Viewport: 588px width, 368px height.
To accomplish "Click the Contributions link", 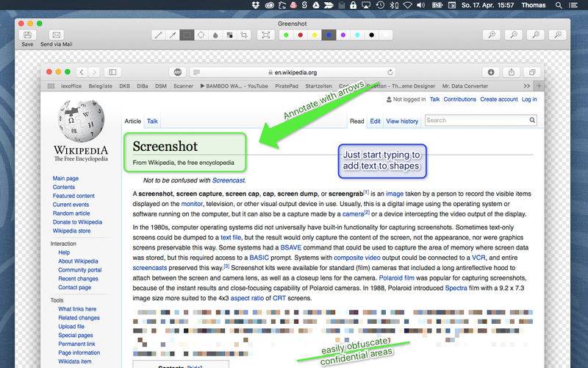I will coord(460,99).
